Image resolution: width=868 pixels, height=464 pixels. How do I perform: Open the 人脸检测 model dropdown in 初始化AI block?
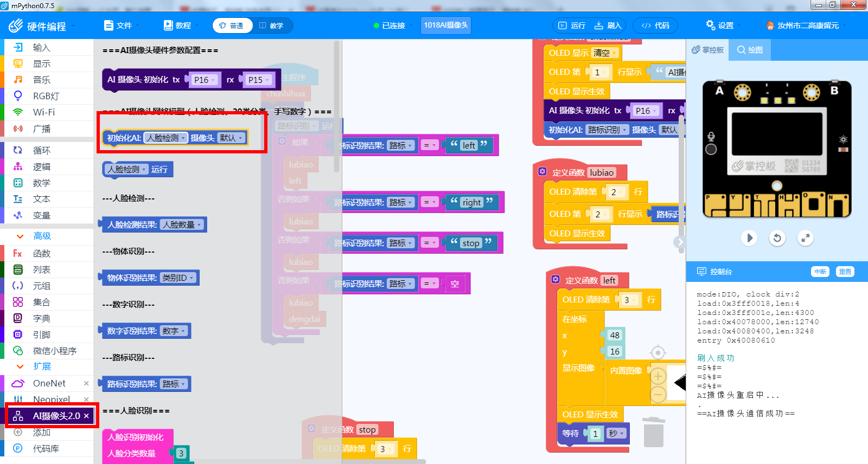165,138
